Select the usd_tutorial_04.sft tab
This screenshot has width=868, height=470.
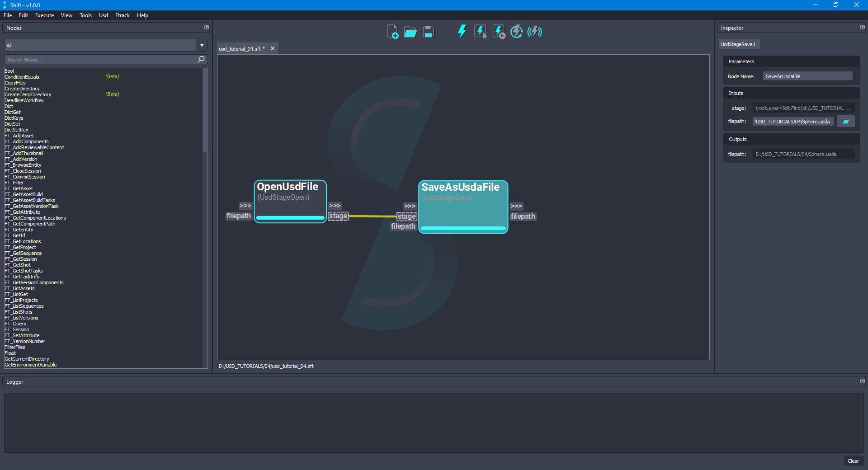pos(241,48)
